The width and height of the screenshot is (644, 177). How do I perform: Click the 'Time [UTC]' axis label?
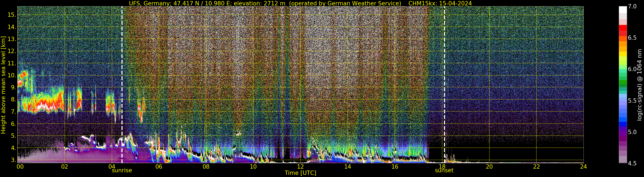click(300, 173)
